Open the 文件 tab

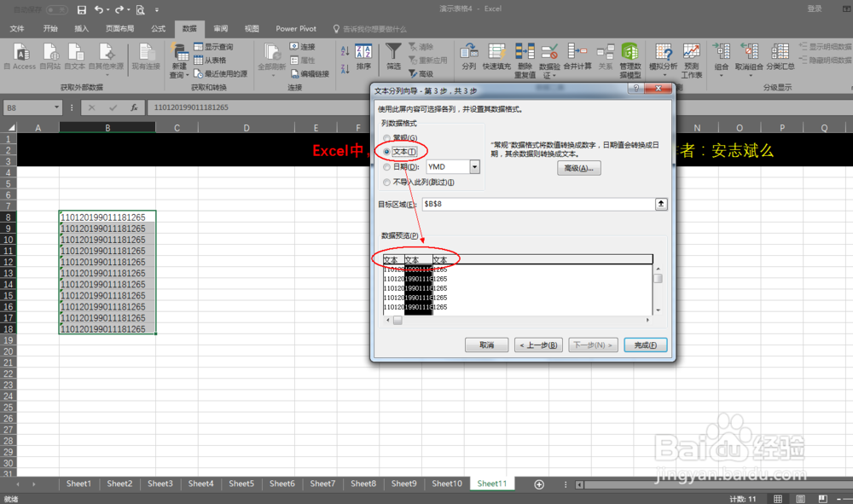(17, 29)
